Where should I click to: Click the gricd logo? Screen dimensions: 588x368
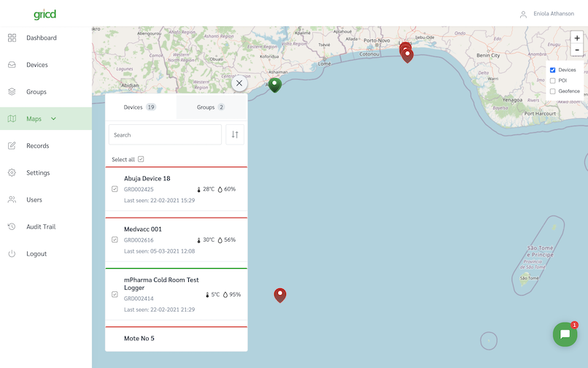(x=45, y=15)
